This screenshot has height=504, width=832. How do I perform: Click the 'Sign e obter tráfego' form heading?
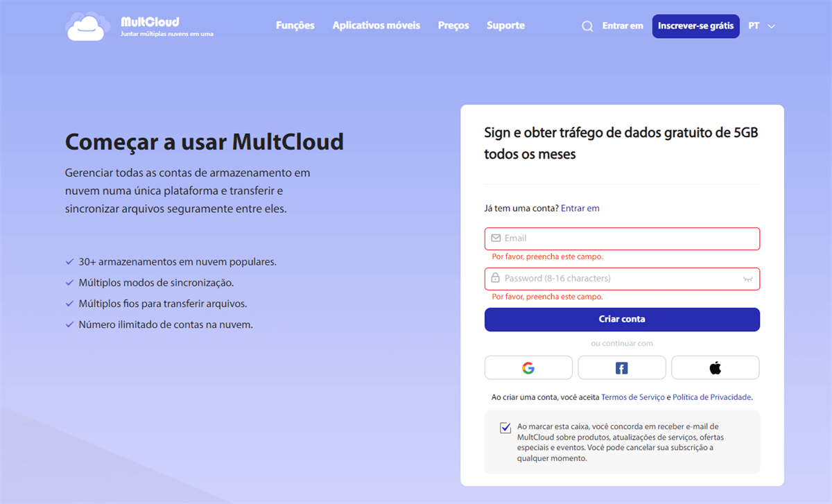tap(621, 144)
